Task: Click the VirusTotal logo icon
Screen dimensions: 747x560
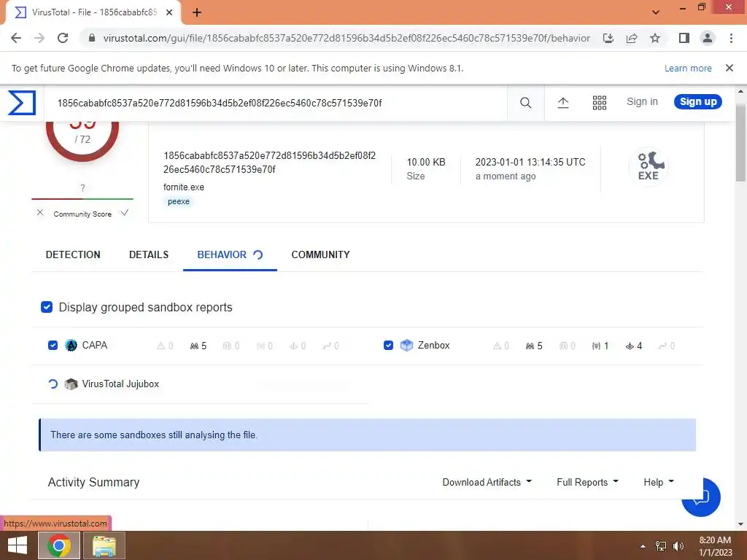Action: (22, 102)
